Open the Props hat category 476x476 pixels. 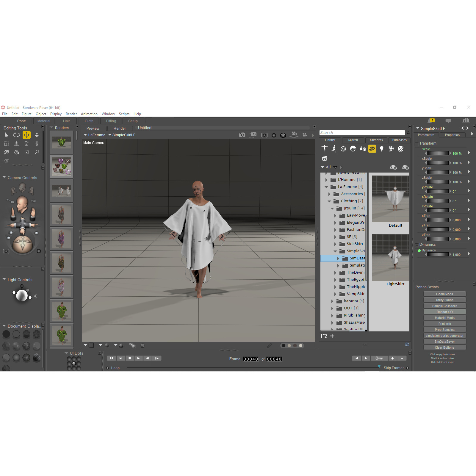tap(372, 149)
